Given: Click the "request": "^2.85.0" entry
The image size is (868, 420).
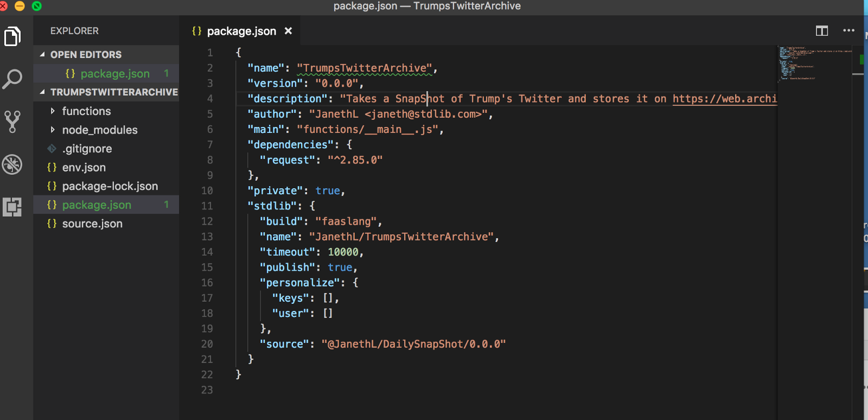Looking at the screenshot, I should click(321, 160).
